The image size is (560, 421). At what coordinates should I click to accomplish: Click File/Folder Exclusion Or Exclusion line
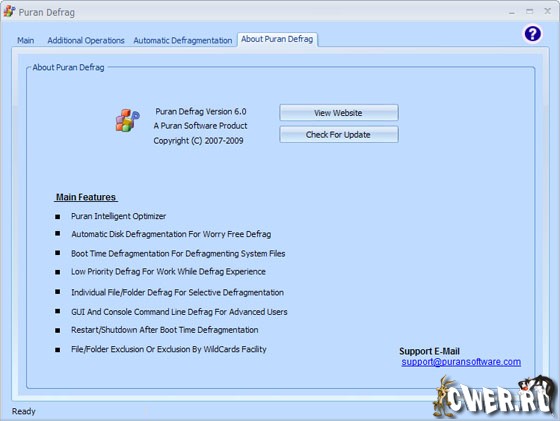(x=169, y=349)
